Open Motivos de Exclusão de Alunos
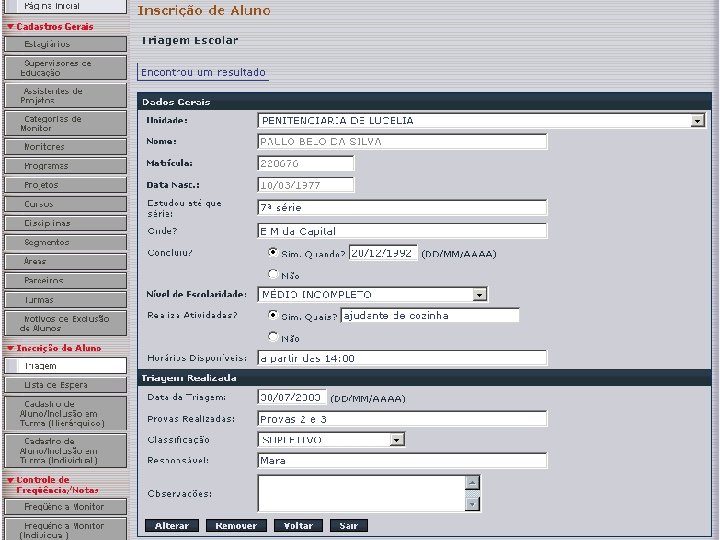 (66, 323)
